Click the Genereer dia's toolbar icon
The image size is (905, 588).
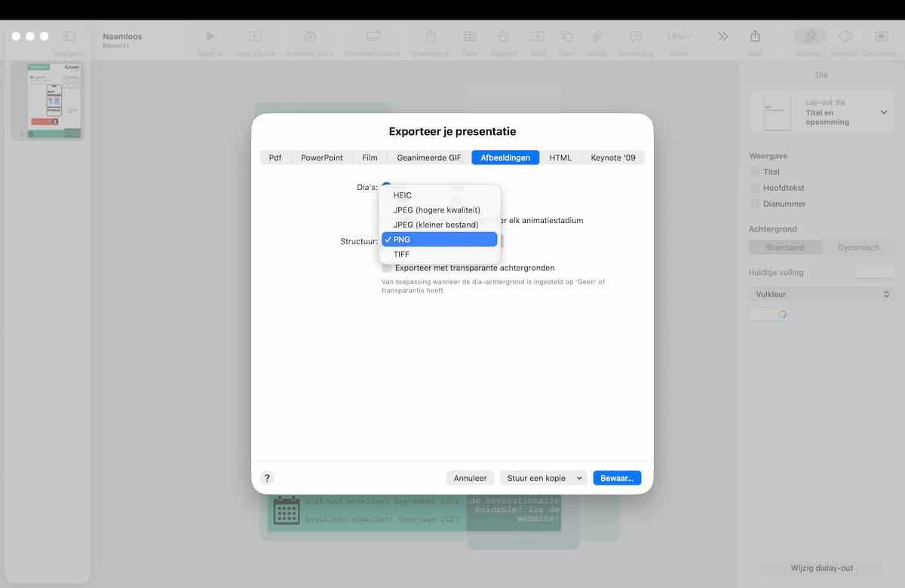(x=310, y=36)
